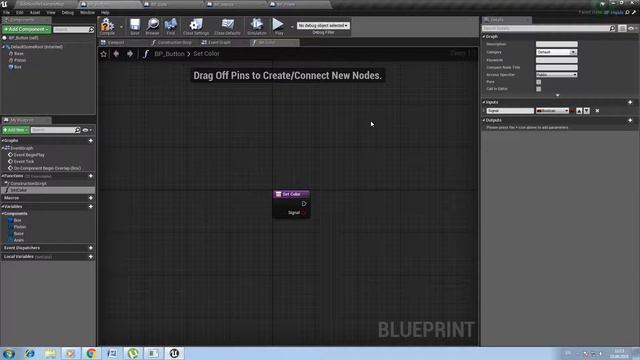Click BP_Button in graph breadcrumb
Image resolution: width=640 pixels, height=360 pixels.
coord(169,54)
